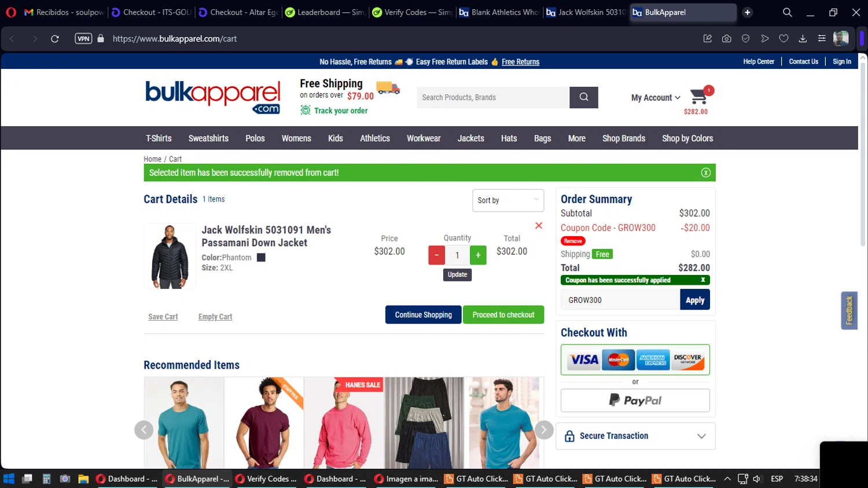Open the Athletics category menu
The image size is (868, 488).
[x=375, y=138]
